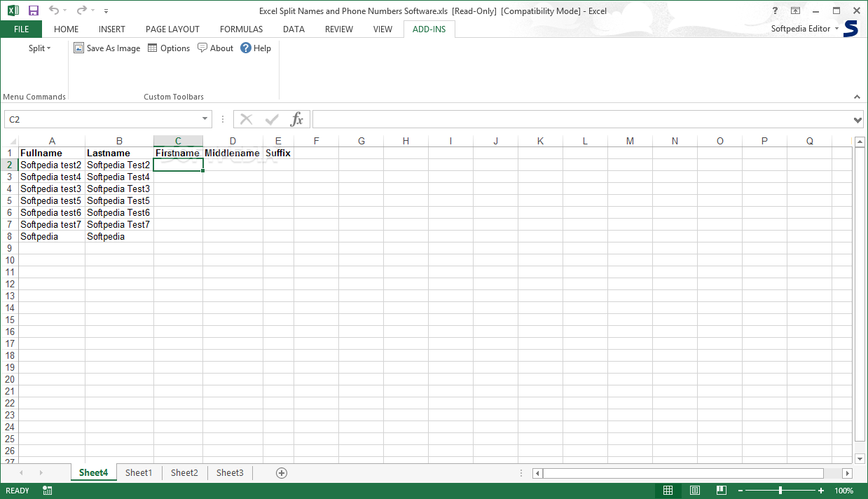Click the Excel logo icon in title bar
Image resolution: width=868 pixels, height=499 pixels.
pos(13,11)
